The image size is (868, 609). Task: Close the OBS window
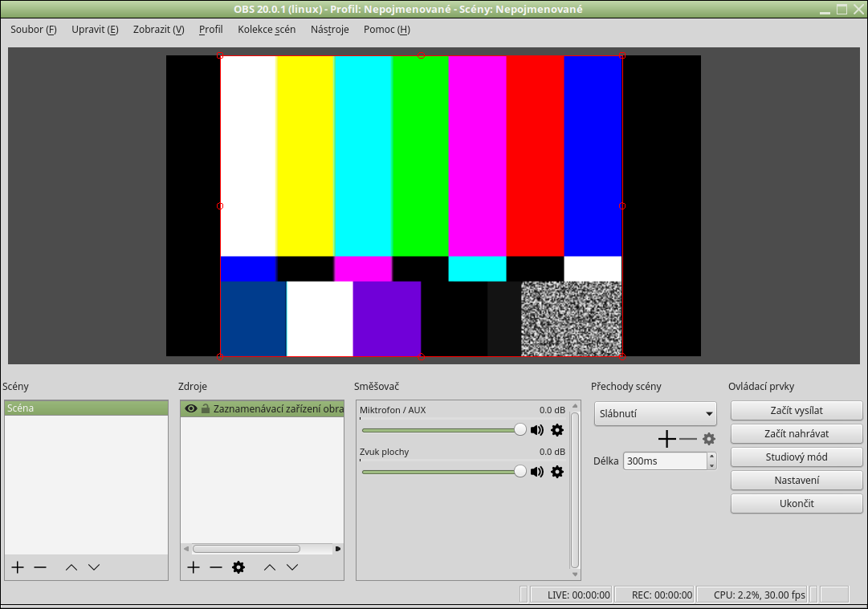(x=858, y=10)
